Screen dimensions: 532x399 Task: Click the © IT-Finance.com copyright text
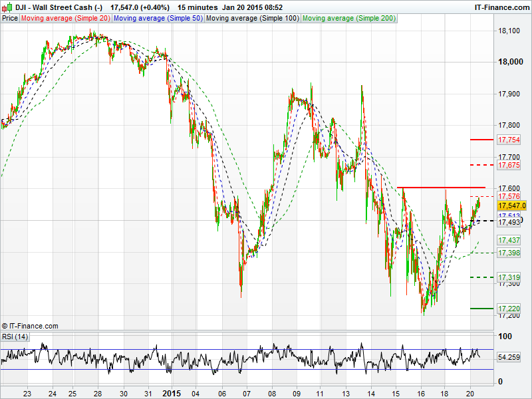30,326
